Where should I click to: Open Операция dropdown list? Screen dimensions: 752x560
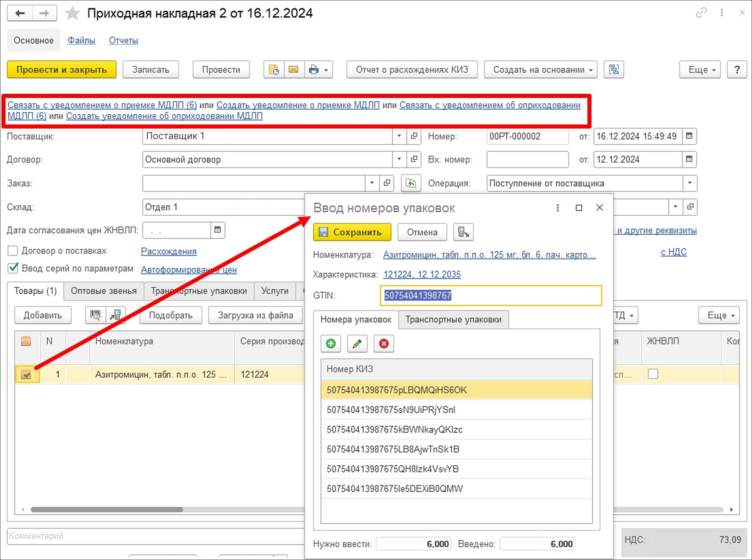point(689,183)
